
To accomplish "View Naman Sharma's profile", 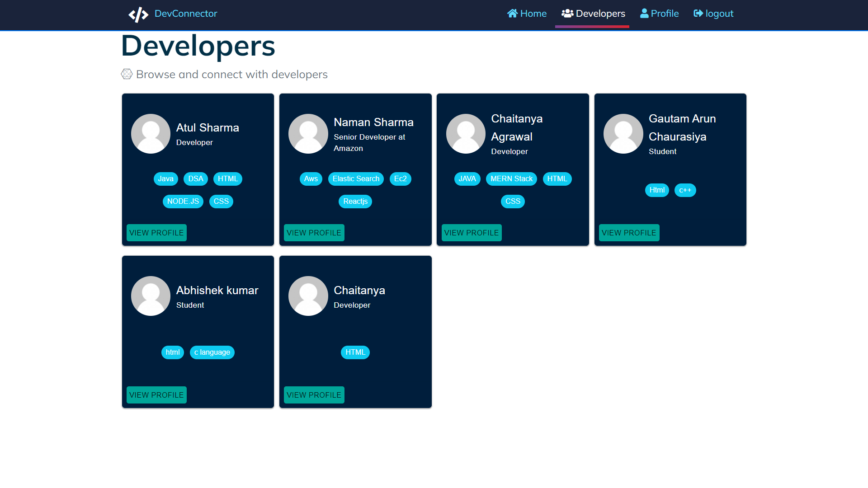I will (314, 233).
